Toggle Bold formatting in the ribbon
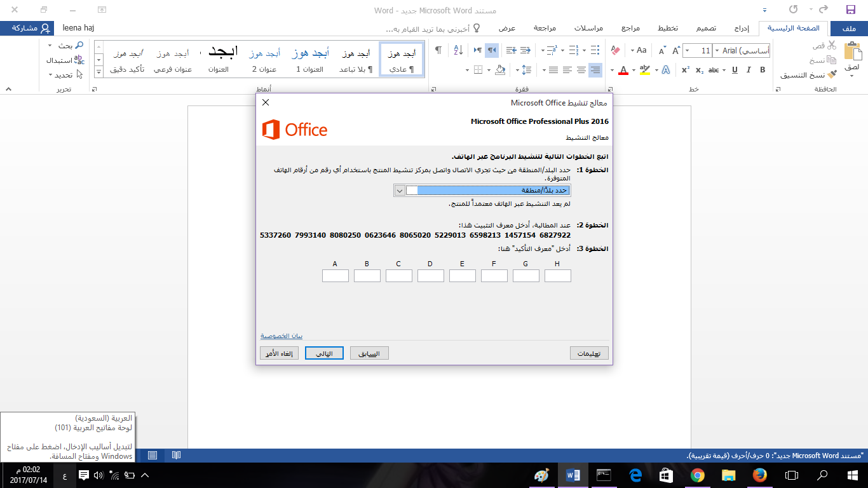 (x=763, y=70)
